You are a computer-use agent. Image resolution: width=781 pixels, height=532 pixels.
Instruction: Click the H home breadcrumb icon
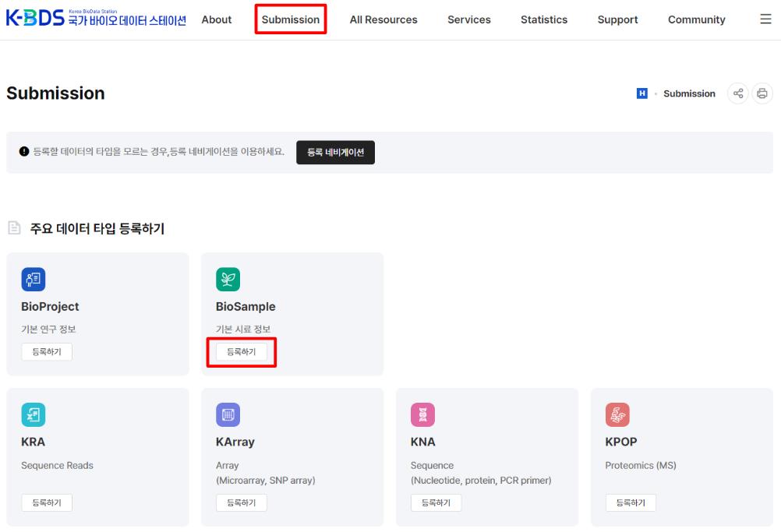[x=641, y=93]
